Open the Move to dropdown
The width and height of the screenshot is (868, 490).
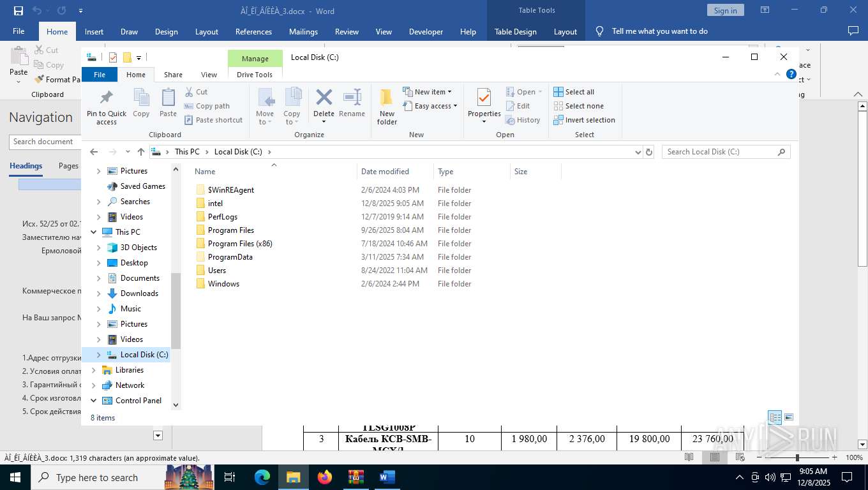[265, 106]
